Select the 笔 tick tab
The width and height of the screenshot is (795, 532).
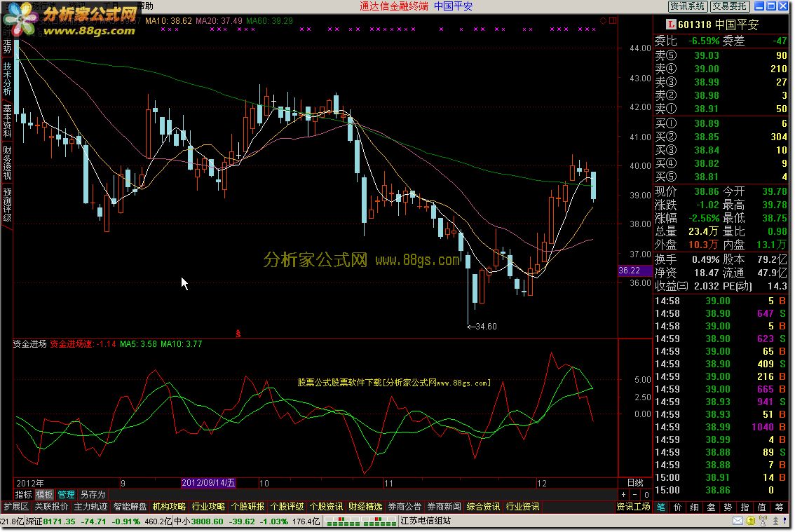(x=660, y=507)
